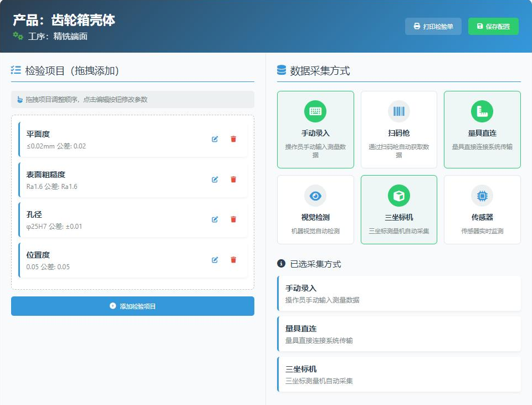Save the configuration with 保存配置
This screenshot has height=405, width=532.
(493, 26)
